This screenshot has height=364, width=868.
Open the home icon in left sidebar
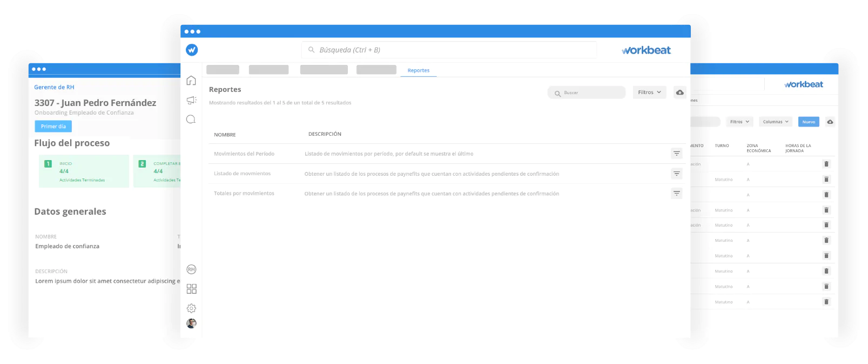tap(191, 81)
